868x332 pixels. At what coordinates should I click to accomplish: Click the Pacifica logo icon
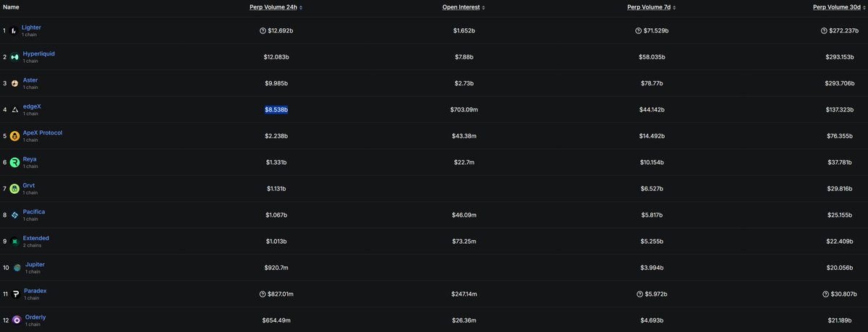click(x=14, y=215)
